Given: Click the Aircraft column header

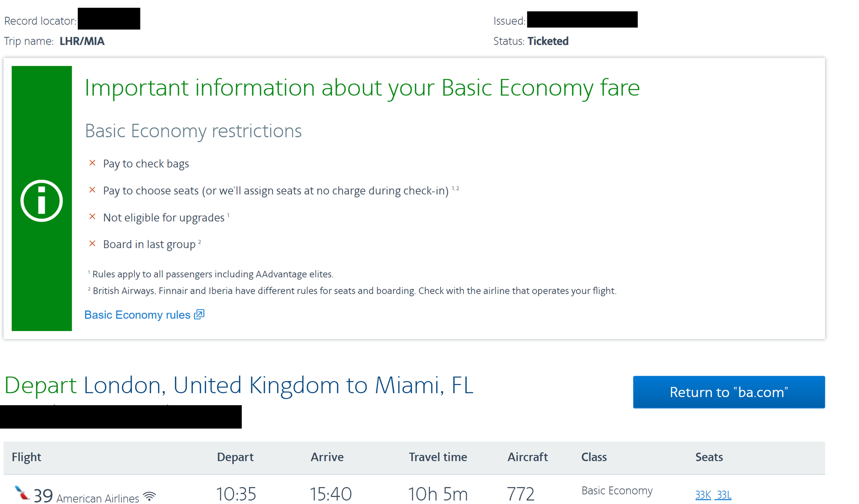Looking at the screenshot, I should (x=527, y=457).
